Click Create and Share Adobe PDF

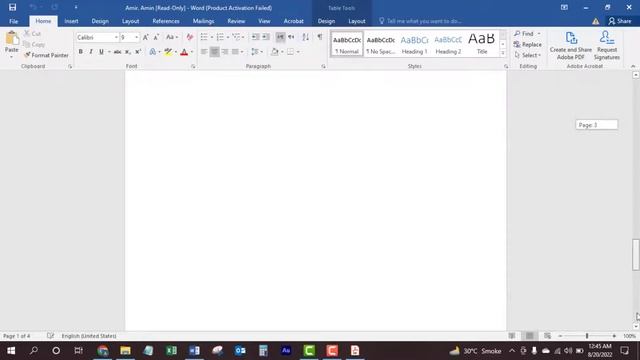tap(571, 46)
